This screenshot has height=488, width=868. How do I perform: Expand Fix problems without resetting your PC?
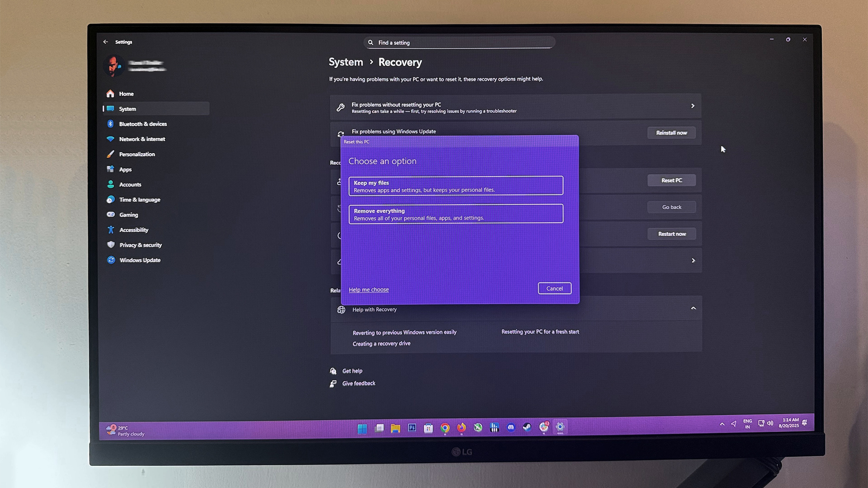(x=516, y=107)
